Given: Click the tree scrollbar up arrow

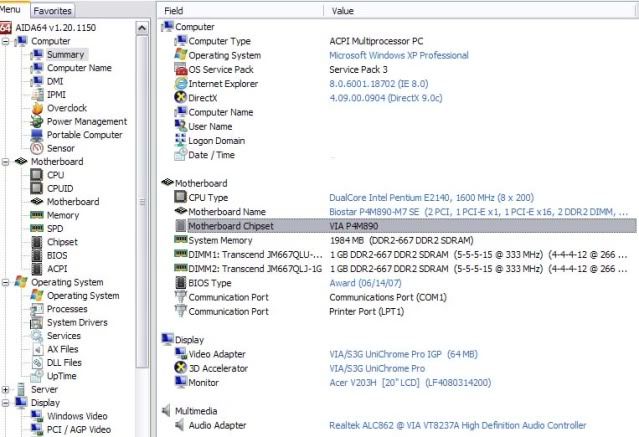Looking at the screenshot, I should click(x=142, y=28).
